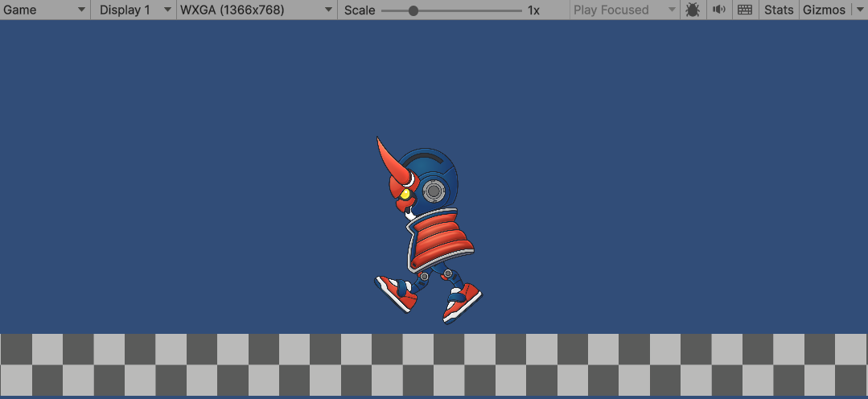The height and width of the screenshot is (399, 868).
Task: Click the character's yellow eye
Action: click(405, 194)
